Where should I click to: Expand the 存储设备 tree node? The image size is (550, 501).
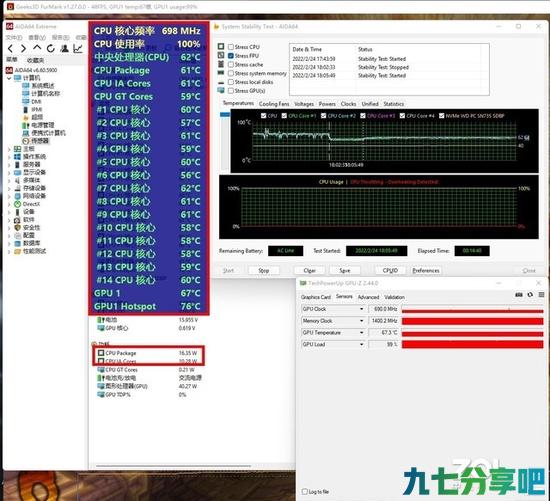click(9, 188)
